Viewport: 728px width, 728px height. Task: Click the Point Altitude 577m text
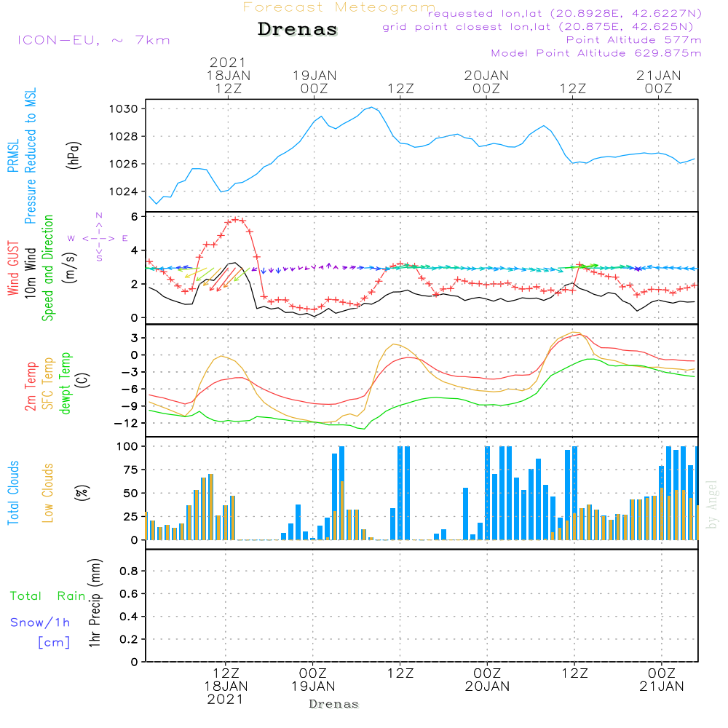(633, 40)
